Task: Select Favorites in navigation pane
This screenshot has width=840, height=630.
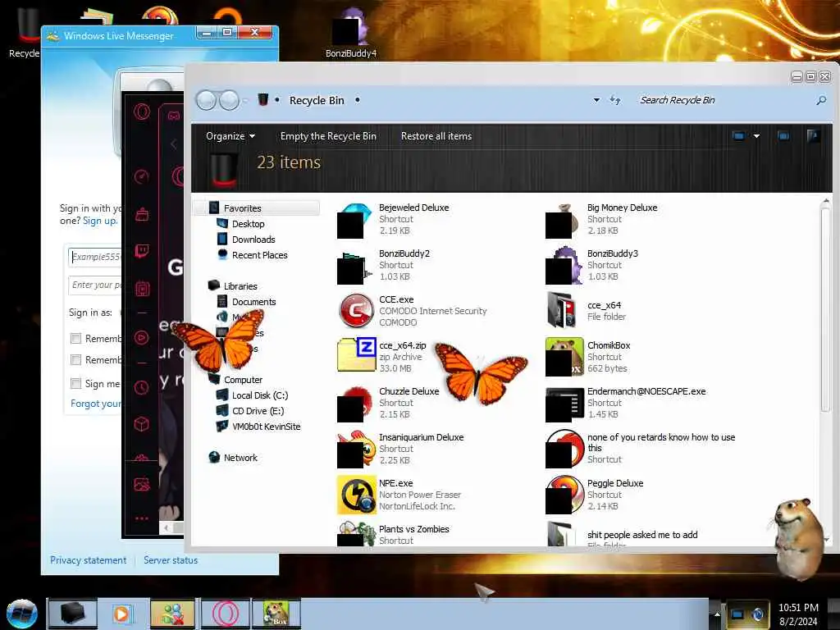Action: pos(242,208)
